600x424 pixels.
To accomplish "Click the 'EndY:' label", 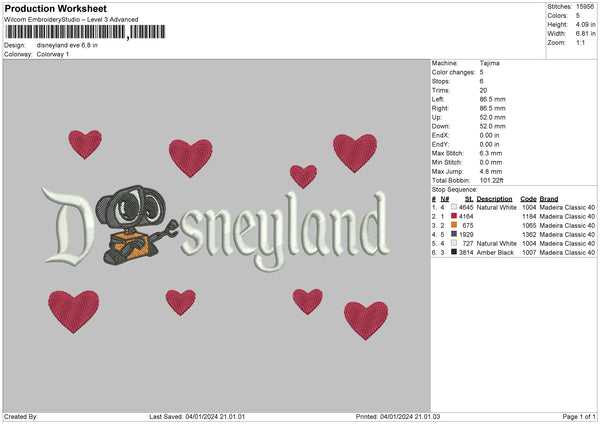I will (x=440, y=144).
